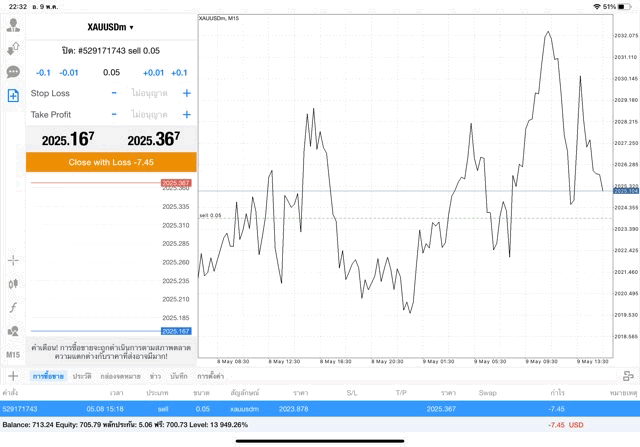Increase volume by 0.1
640x447 pixels.
[179, 73]
